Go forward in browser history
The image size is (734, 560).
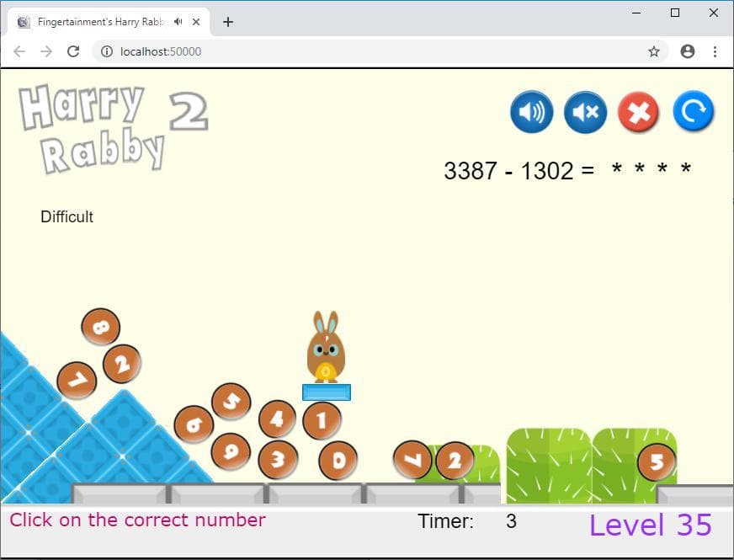[x=46, y=51]
